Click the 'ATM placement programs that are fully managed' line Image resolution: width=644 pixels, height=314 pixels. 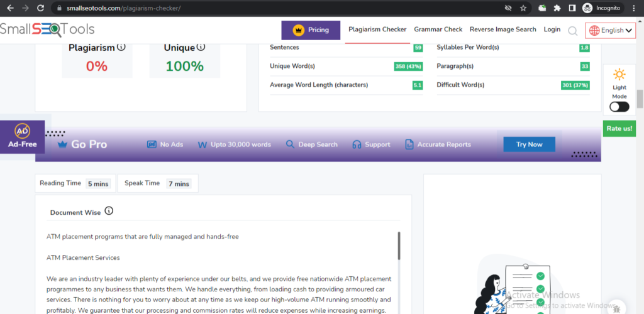pyautogui.click(x=143, y=237)
